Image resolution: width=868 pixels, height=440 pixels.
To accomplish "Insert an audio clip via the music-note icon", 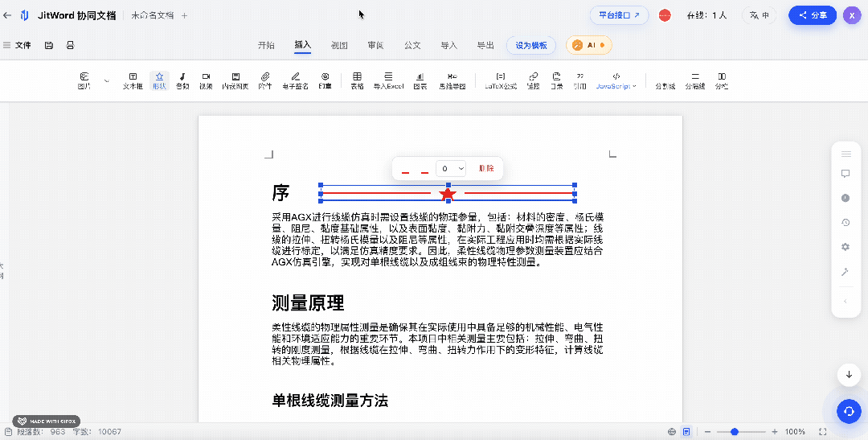I will (x=182, y=80).
